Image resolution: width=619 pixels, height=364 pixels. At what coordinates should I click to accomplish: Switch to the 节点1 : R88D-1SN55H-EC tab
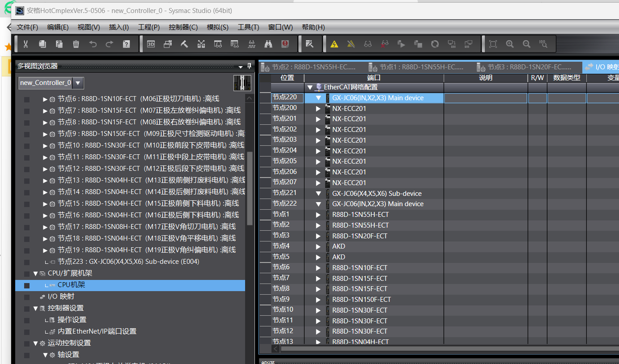pos(420,67)
